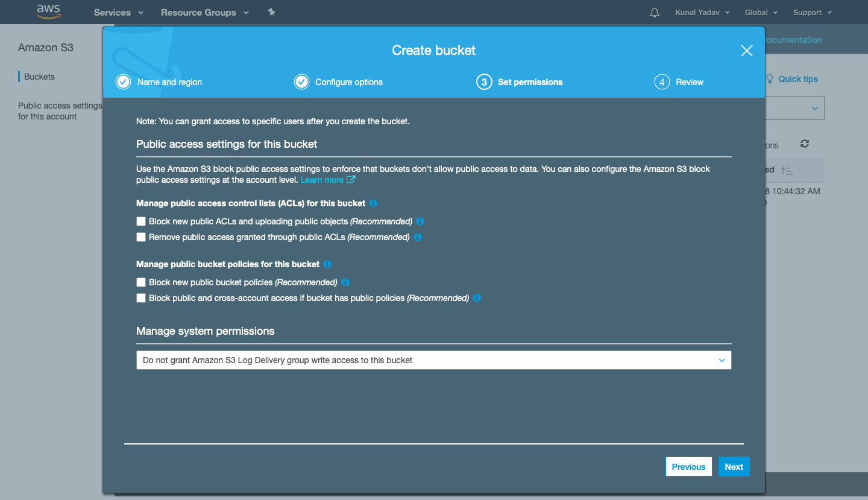Enable Block public and cross-account access checkbox
868x500 pixels.
click(x=141, y=298)
